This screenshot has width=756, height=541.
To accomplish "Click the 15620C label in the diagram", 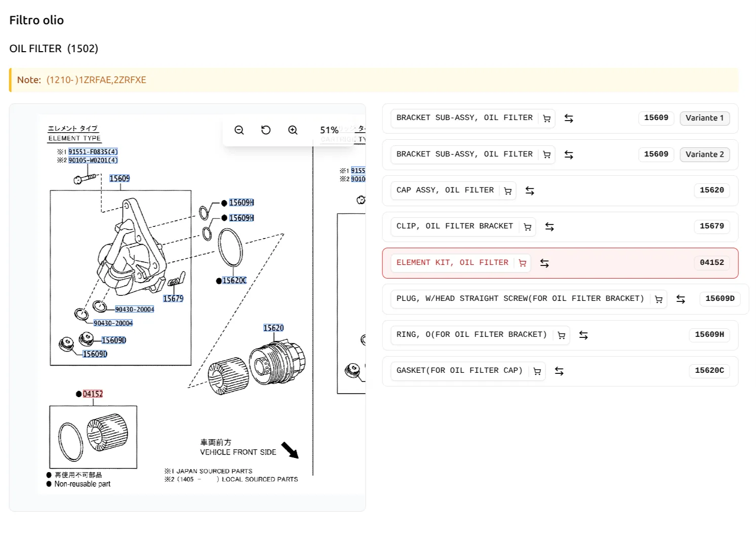I will (234, 281).
